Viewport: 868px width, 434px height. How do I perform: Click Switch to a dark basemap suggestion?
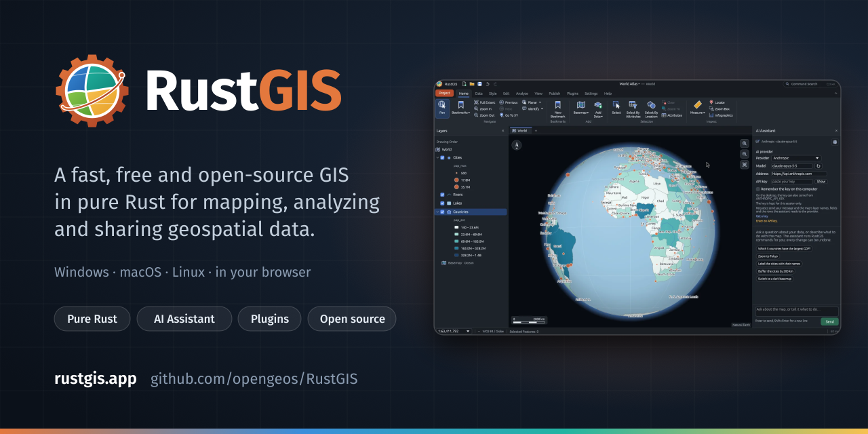(774, 279)
